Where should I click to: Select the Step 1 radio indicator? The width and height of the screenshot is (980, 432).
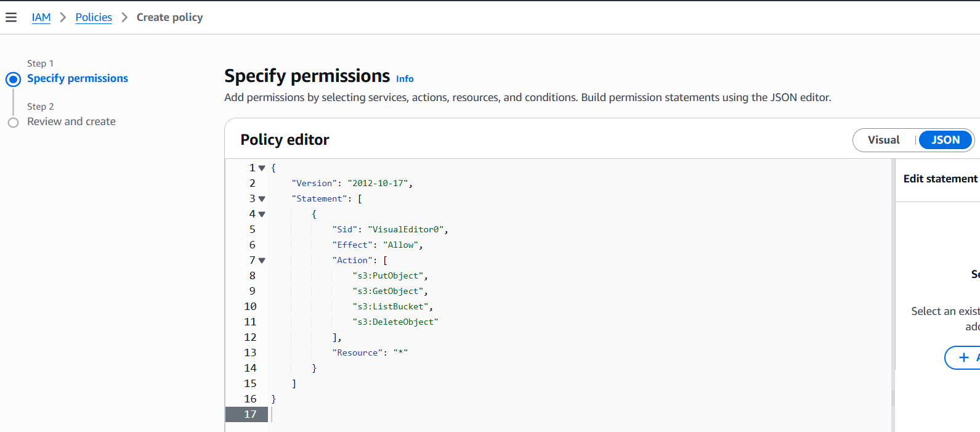point(13,79)
